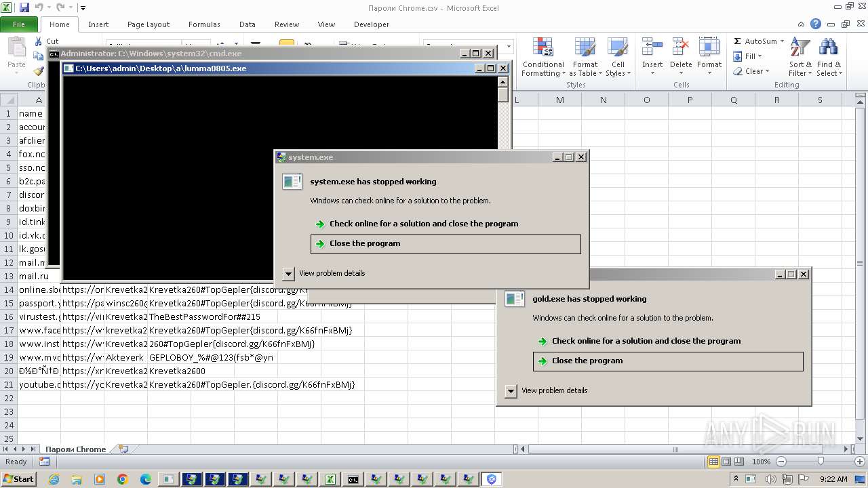Click the Find & Select binoculars icon

click(828, 47)
